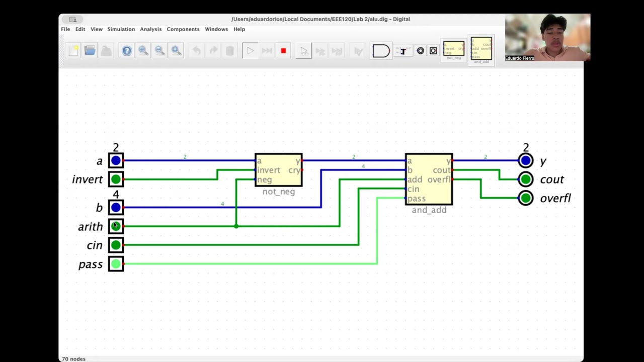Image resolution: width=644 pixels, height=362 pixels.
Task: Create a new circuit with the New icon
Action: click(x=73, y=51)
